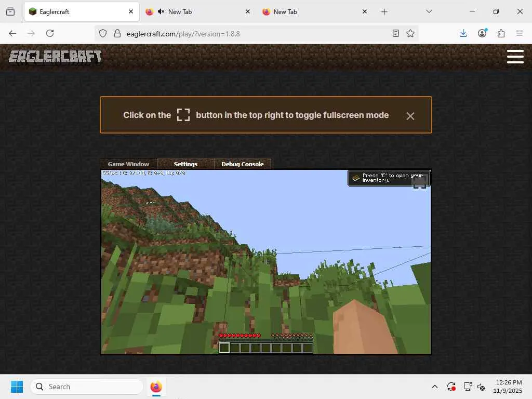The image size is (532, 399).
Task: Open the Debug Console tab
Action: click(242, 164)
